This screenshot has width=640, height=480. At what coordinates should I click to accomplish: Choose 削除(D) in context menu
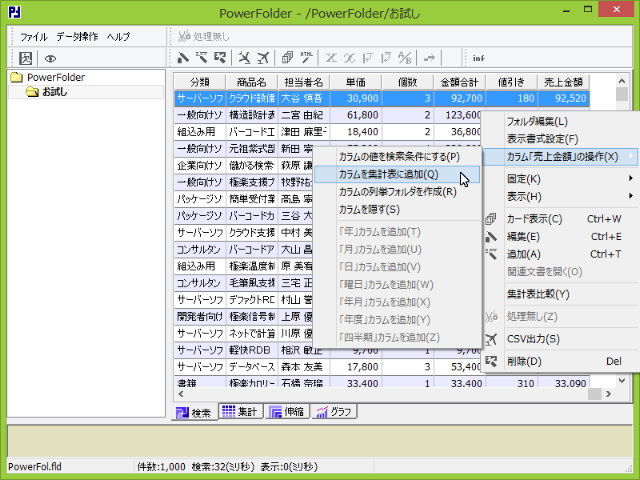[561, 362]
